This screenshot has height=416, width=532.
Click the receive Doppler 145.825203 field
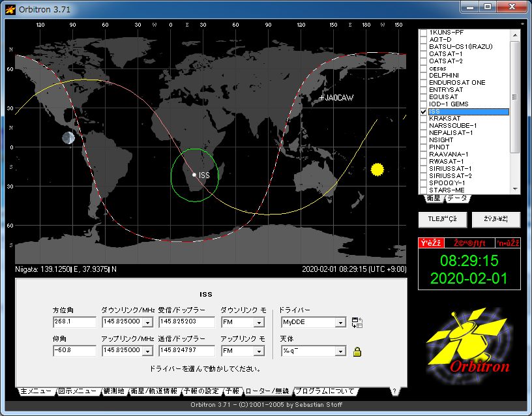pyautogui.click(x=186, y=321)
